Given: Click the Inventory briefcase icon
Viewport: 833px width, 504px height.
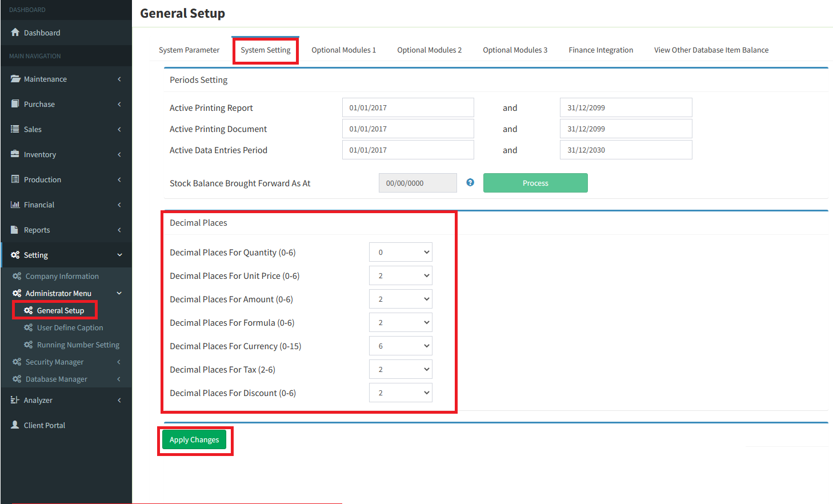Looking at the screenshot, I should click(x=15, y=154).
